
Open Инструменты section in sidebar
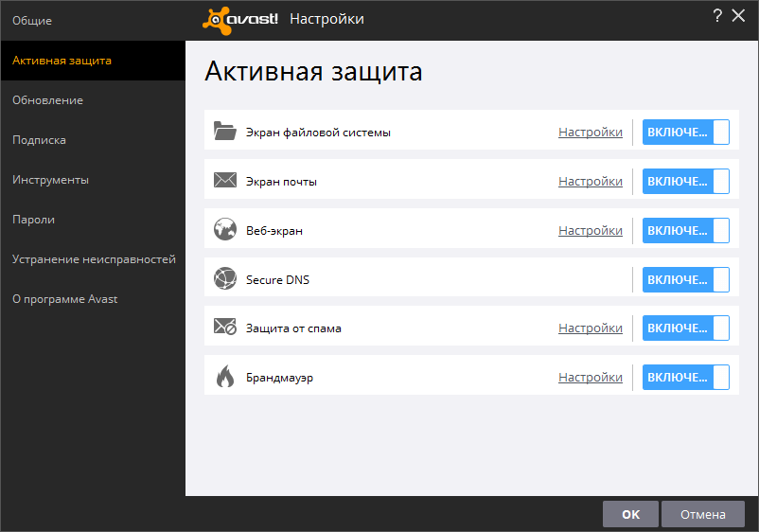93,180
